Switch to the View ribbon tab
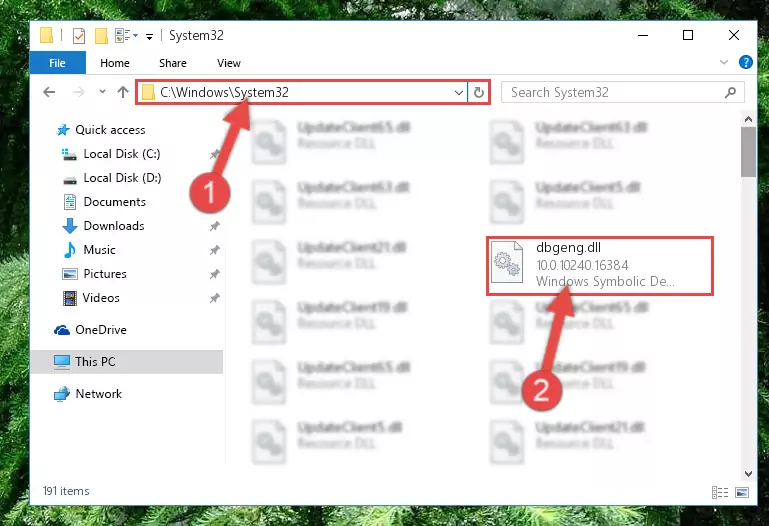The width and height of the screenshot is (769, 526). point(229,63)
